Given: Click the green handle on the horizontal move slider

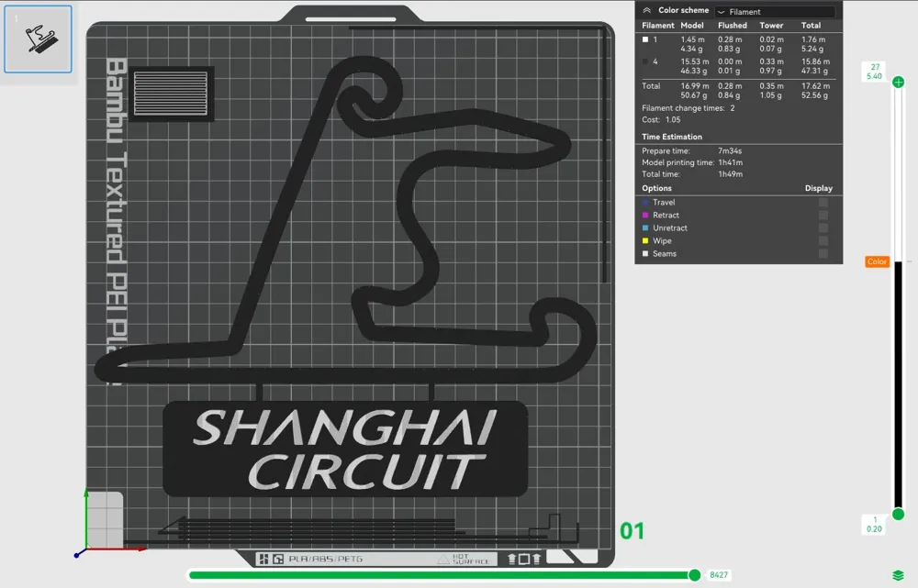Looking at the screenshot, I should click(693, 576).
